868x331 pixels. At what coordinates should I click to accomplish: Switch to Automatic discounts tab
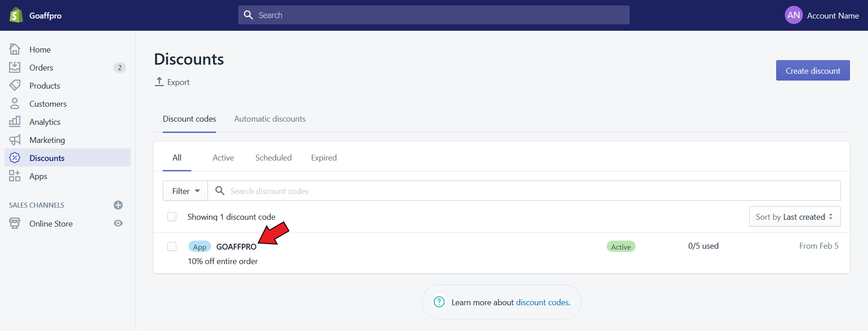point(269,119)
